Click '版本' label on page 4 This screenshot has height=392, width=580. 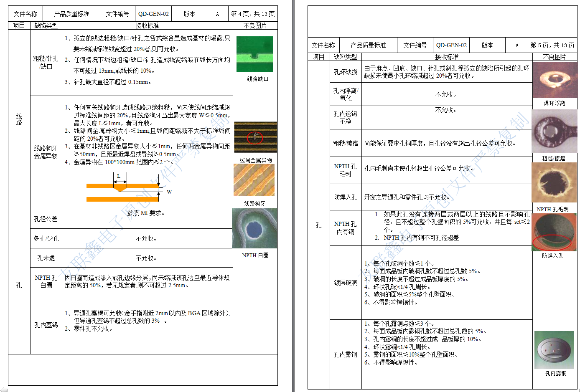click(x=189, y=14)
